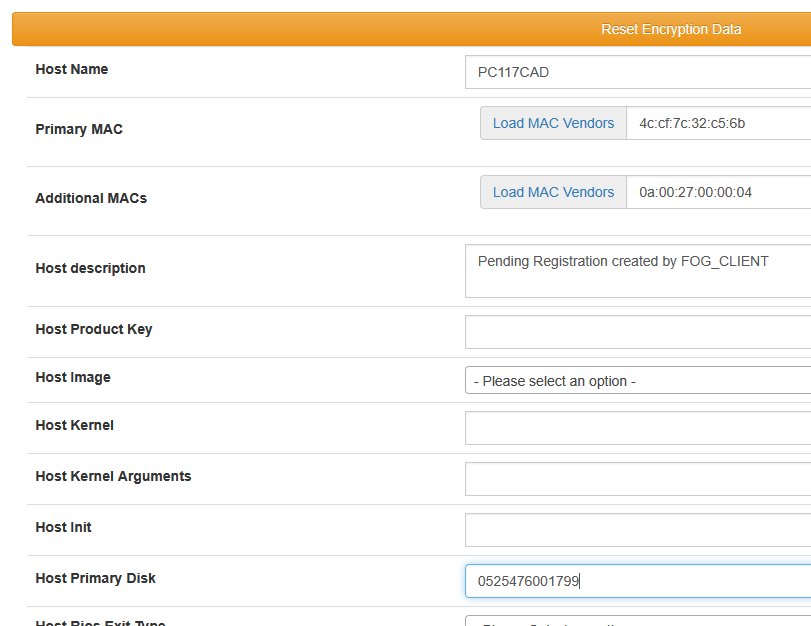Screen dimensions: 811x626
Task: Select the Additional MACs label
Action: 91,198
